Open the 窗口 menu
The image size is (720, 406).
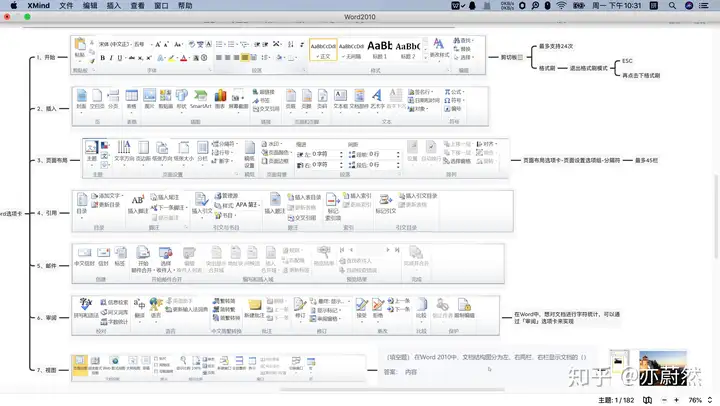coord(161,6)
